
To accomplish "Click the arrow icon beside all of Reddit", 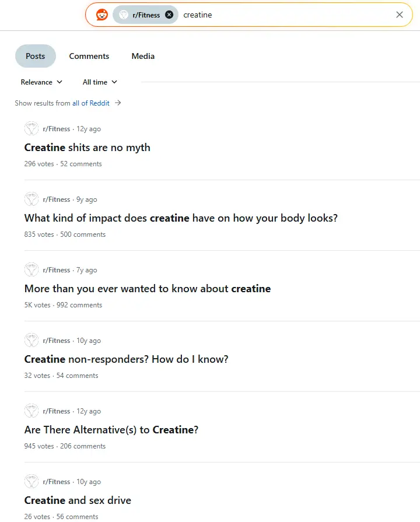I will point(118,103).
